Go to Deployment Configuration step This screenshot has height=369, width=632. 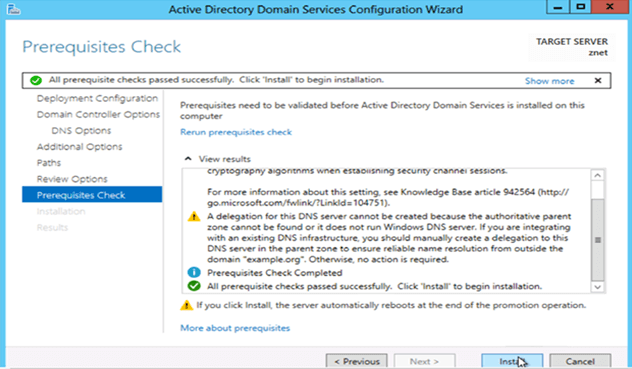[x=97, y=98]
